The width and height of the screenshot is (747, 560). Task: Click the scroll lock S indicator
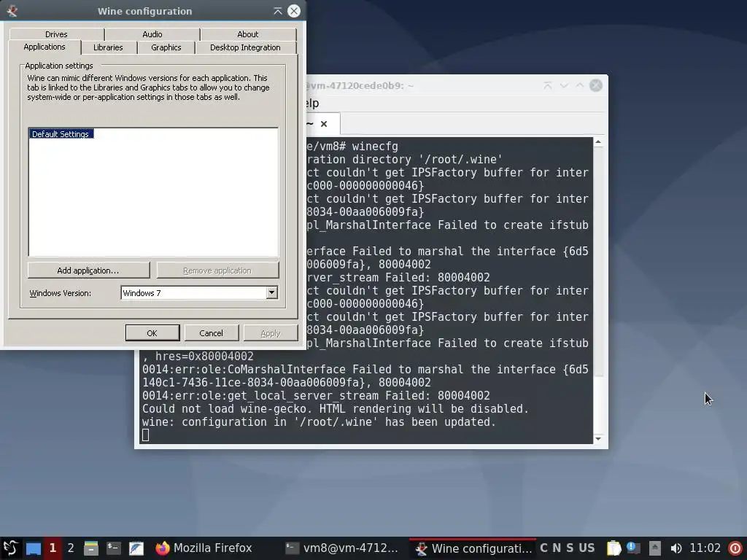(x=570, y=548)
